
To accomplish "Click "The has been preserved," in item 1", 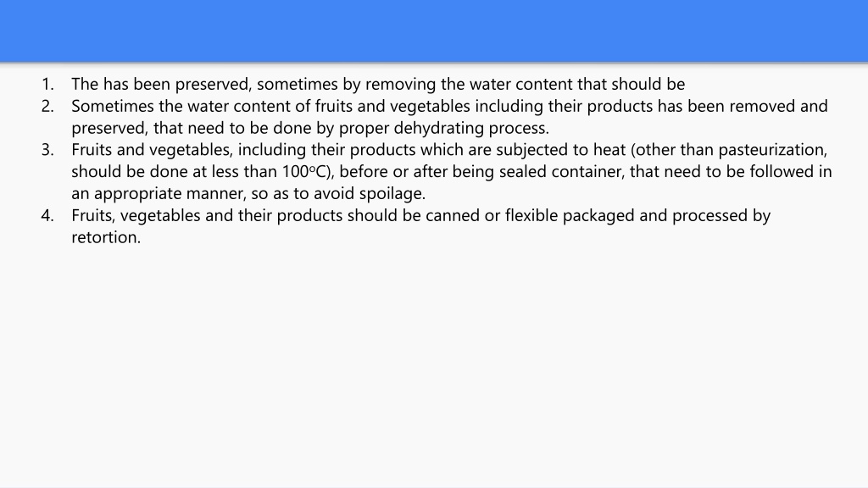I will click(x=161, y=84).
